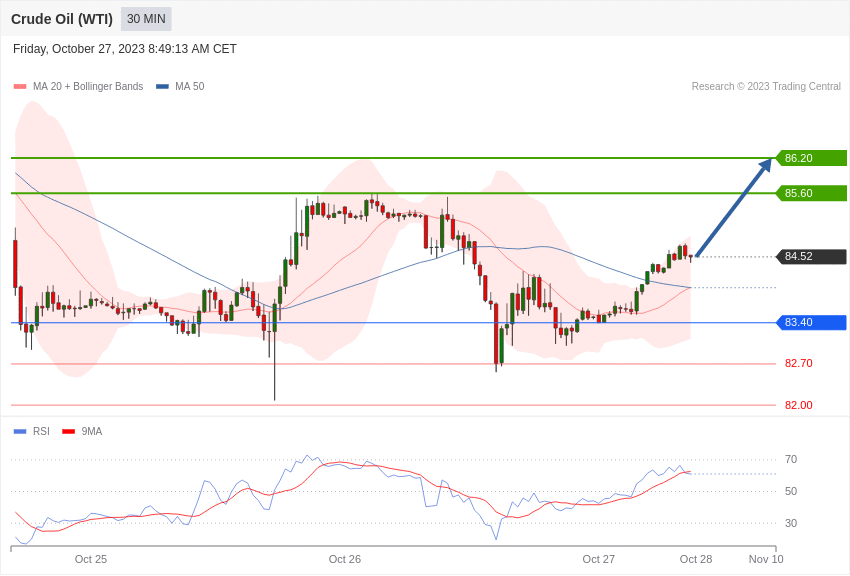Click the black 84.52 current price tag
850x576 pixels.
click(x=811, y=256)
